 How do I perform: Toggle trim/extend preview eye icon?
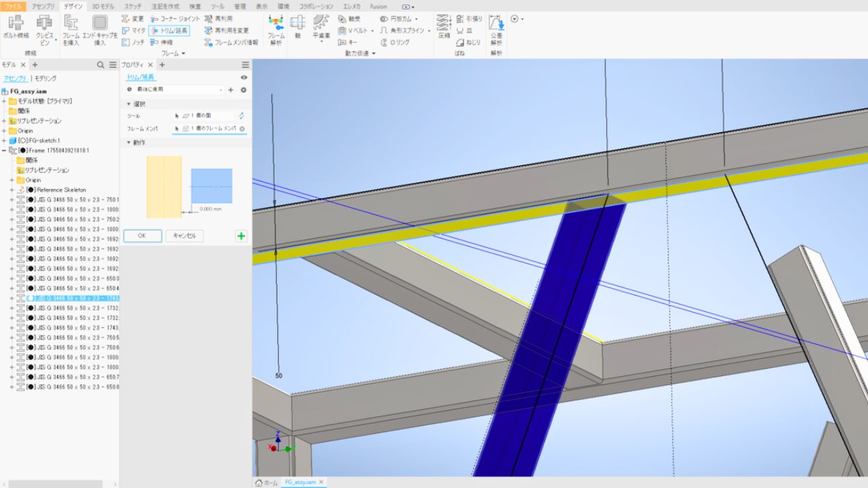[244, 77]
